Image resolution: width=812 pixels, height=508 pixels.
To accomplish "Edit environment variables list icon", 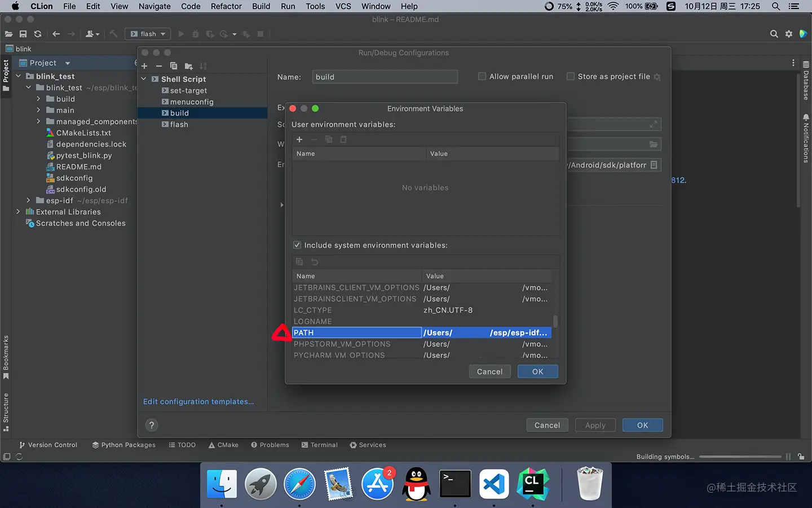I will [x=654, y=165].
